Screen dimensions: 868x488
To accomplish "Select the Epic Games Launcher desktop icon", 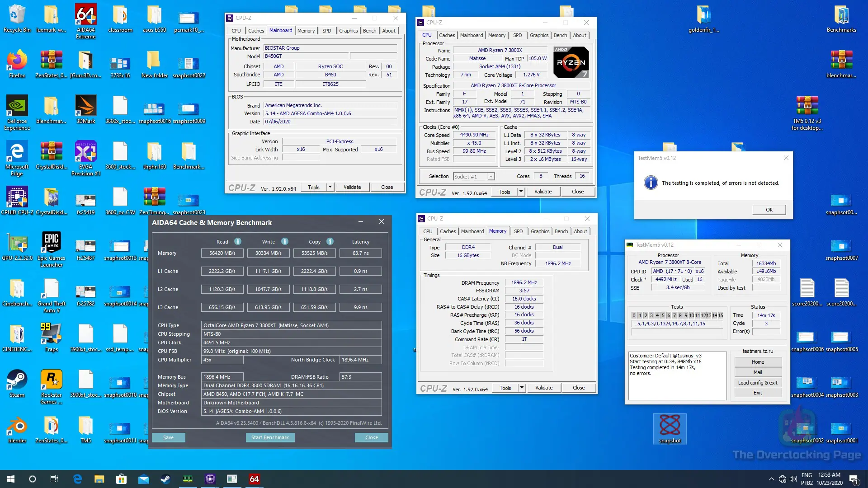I will 51,250.
